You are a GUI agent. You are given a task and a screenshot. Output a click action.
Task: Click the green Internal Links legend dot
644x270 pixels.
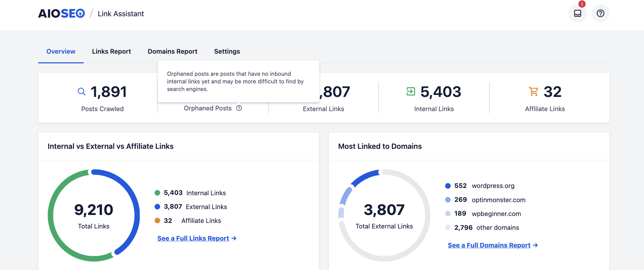(x=157, y=193)
